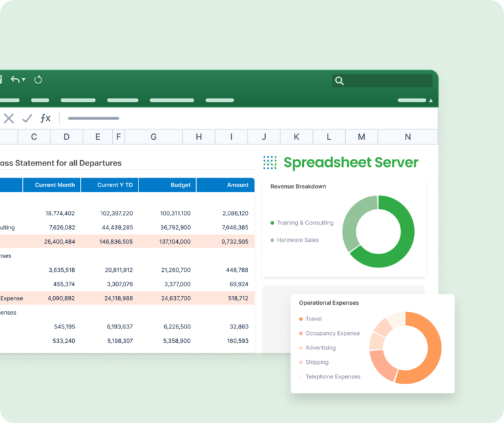Confirm the formula entry with the checkmark icon

point(27,118)
